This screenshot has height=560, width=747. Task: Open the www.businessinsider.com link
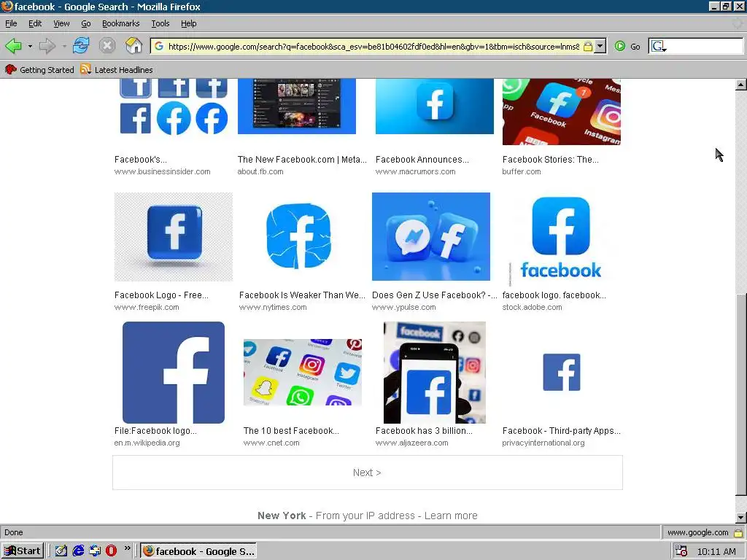162,171
